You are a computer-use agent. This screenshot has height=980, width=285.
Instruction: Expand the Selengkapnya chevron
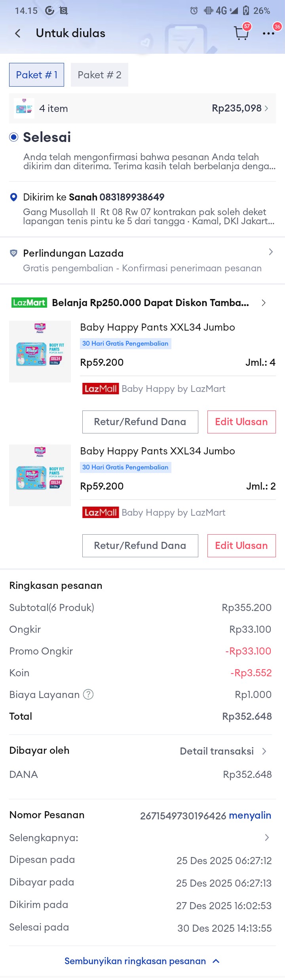tap(267, 837)
